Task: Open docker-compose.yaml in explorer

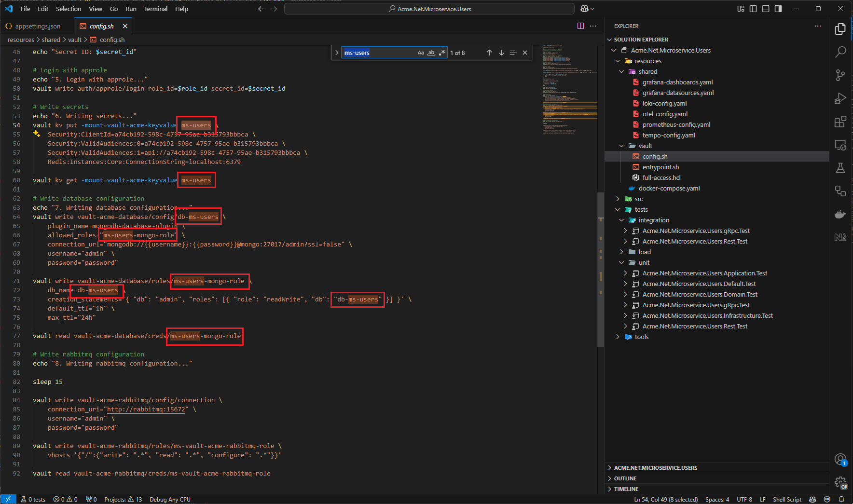Action: [x=669, y=189]
